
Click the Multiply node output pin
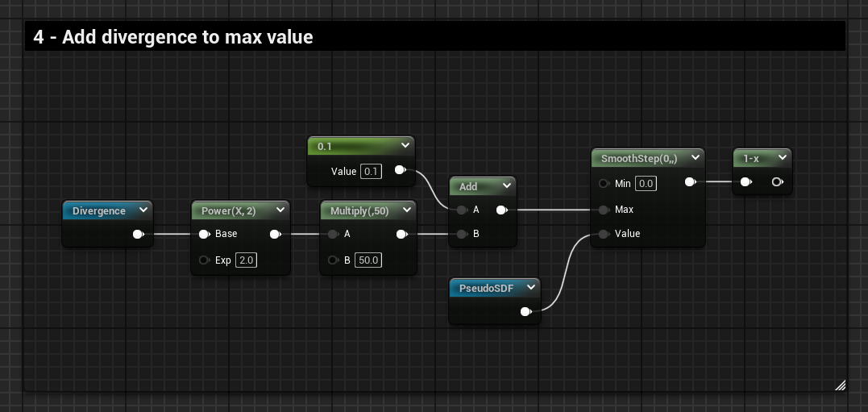(401, 235)
